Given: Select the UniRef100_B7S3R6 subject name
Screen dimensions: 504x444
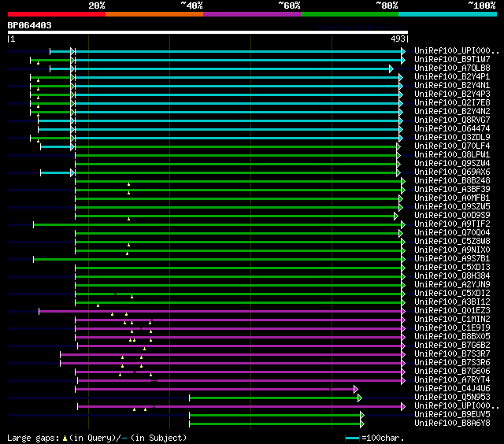Looking at the screenshot, I should (452, 363).
